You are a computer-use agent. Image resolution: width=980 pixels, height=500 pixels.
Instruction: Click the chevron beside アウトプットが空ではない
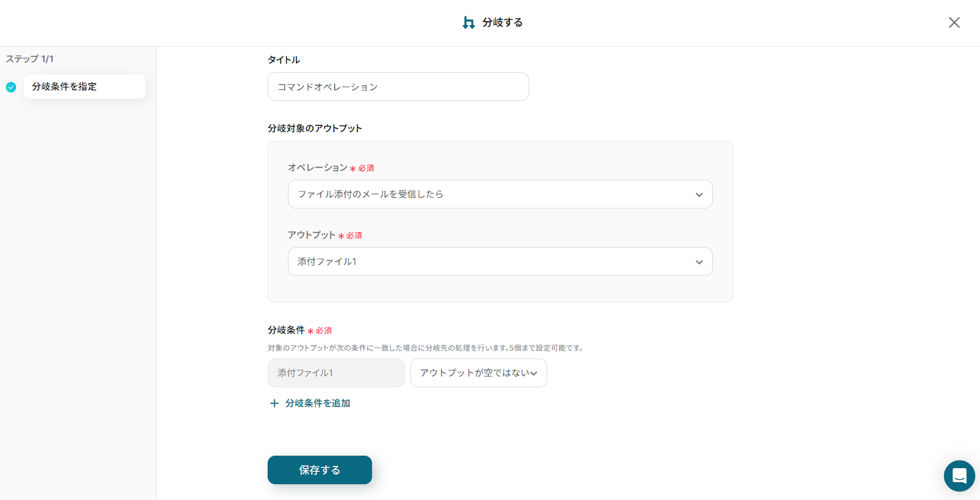(x=533, y=373)
